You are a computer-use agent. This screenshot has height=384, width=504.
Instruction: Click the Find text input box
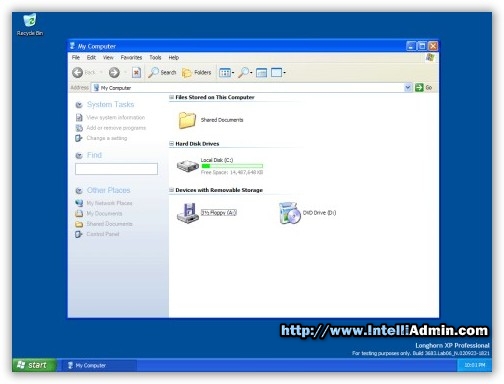[116, 169]
